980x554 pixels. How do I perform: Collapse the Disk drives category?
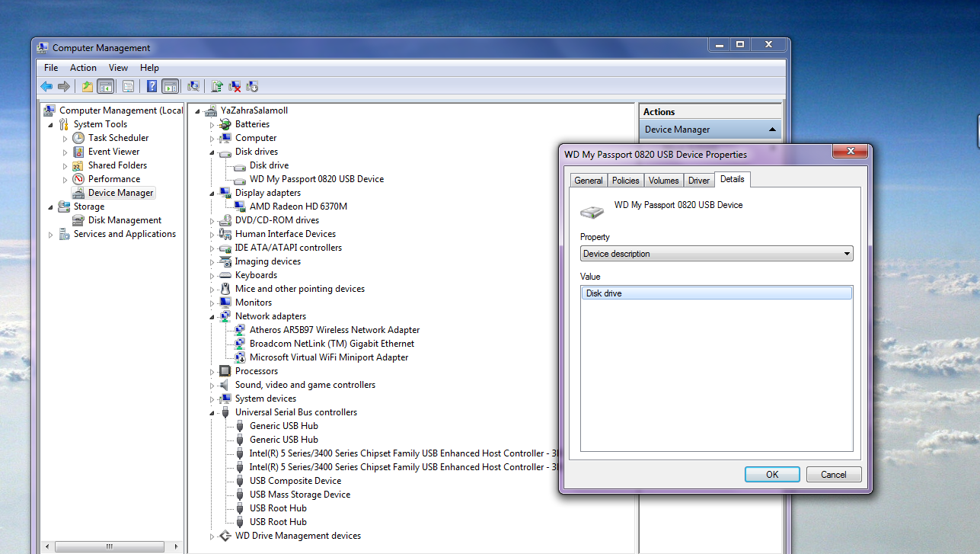[x=212, y=152]
